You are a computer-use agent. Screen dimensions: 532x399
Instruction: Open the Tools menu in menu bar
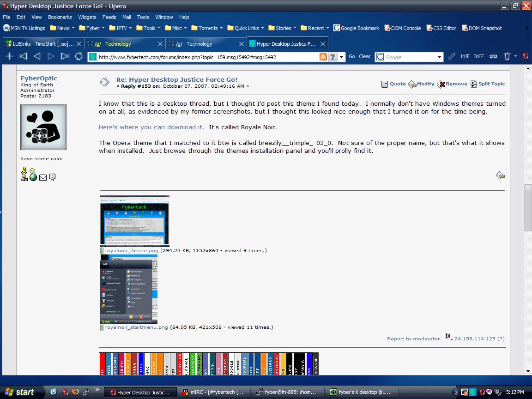point(143,17)
